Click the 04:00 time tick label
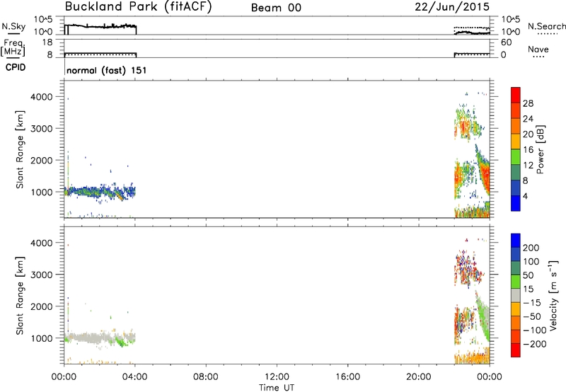566x392 pixels. pyautogui.click(x=134, y=377)
